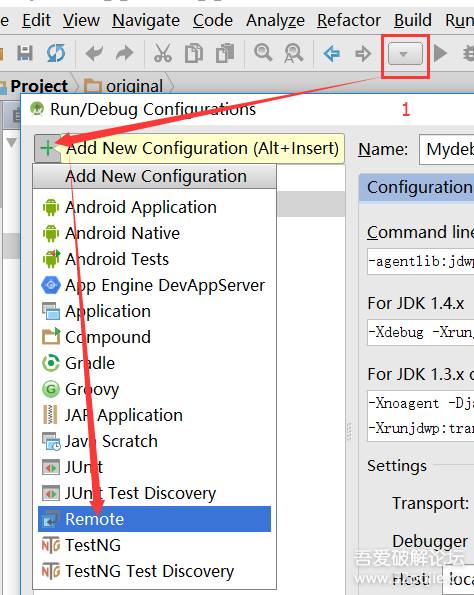Open the Navigate menu
The image size is (474, 595).
(x=146, y=20)
